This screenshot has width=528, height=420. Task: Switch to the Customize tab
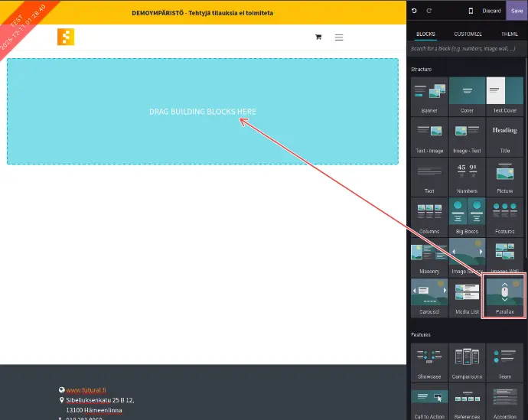(x=468, y=34)
